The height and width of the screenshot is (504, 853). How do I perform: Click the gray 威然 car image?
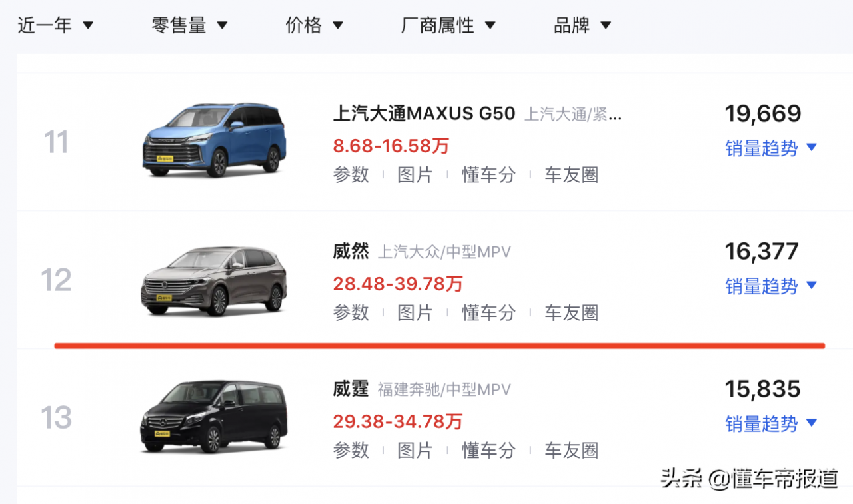point(214,280)
